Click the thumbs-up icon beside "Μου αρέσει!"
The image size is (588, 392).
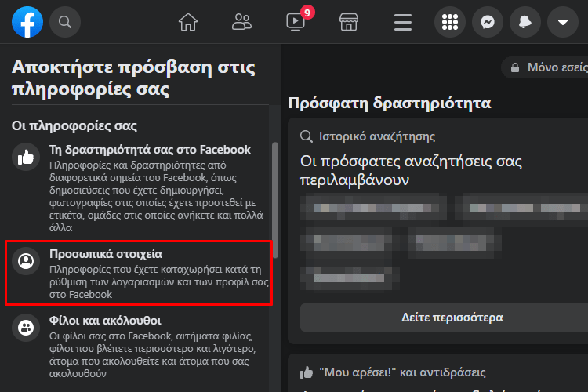[x=307, y=372]
